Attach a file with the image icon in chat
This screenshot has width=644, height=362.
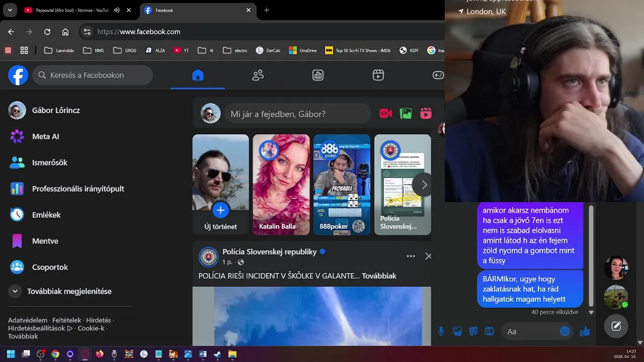pos(457,331)
